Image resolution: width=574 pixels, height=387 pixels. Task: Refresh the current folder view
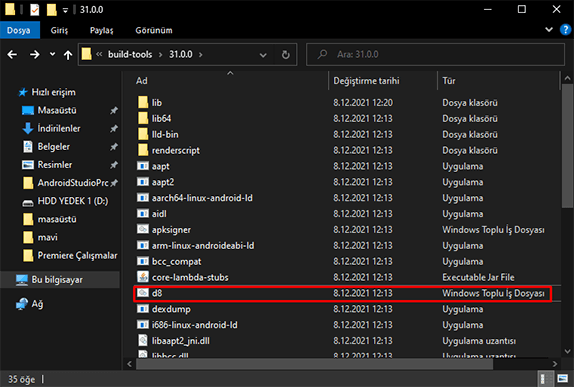click(286, 55)
